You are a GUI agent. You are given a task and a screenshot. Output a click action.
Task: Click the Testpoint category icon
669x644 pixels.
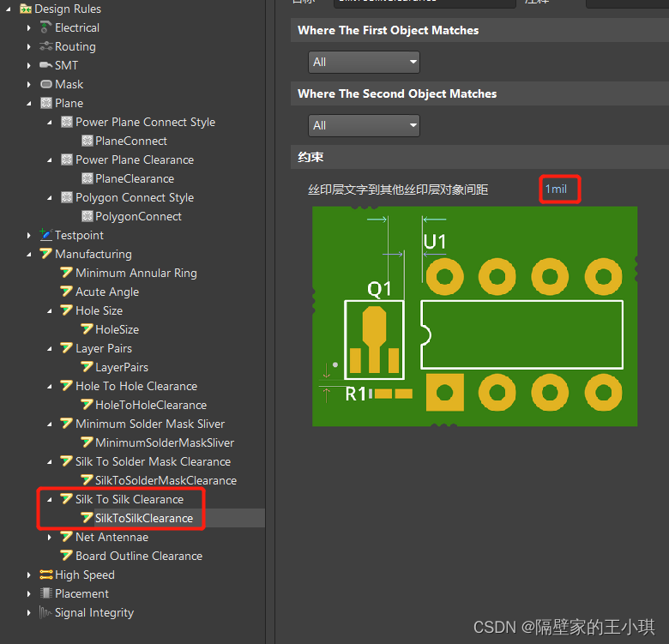[x=45, y=235]
